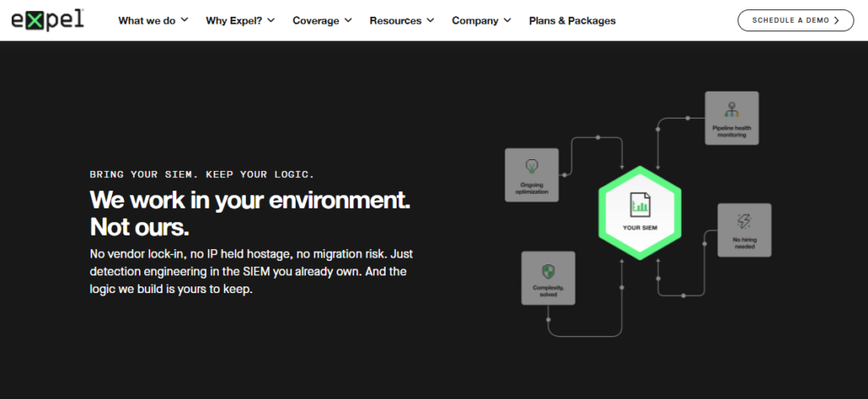Click the Ongoing optimization lightbulb icon
The image size is (868, 399).
click(x=531, y=165)
